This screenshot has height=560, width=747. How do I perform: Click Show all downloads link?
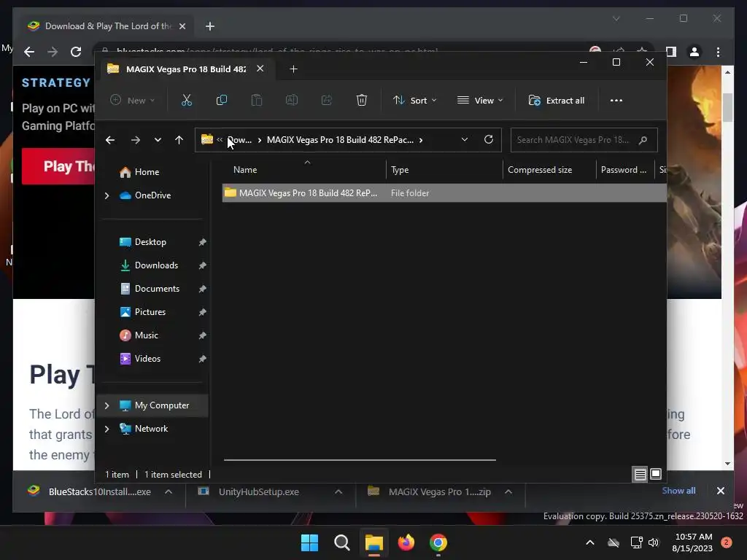click(678, 491)
